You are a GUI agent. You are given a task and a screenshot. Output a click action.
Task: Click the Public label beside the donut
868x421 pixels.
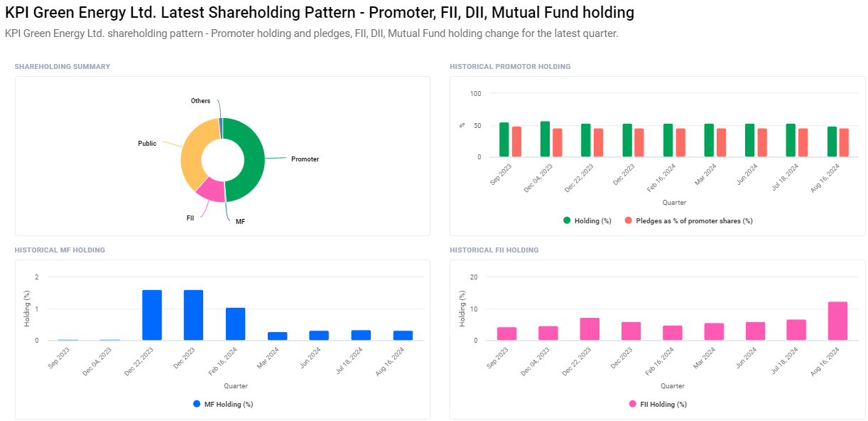click(x=147, y=144)
